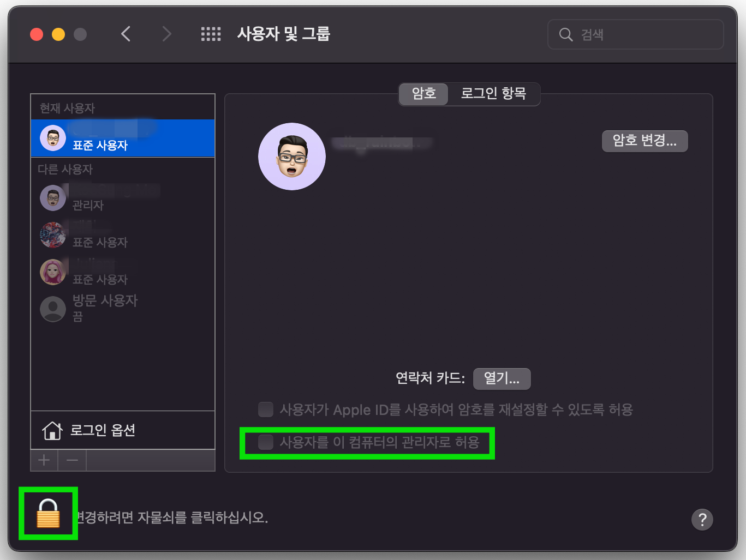This screenshot has width=746, height=560.
Task: Toggle Apple ID password reset checkbox
Action: pos(266,410)
